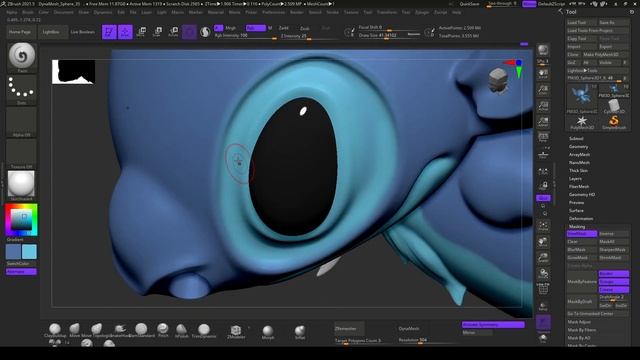Expand the Geometry section

(x=578, y=147)
